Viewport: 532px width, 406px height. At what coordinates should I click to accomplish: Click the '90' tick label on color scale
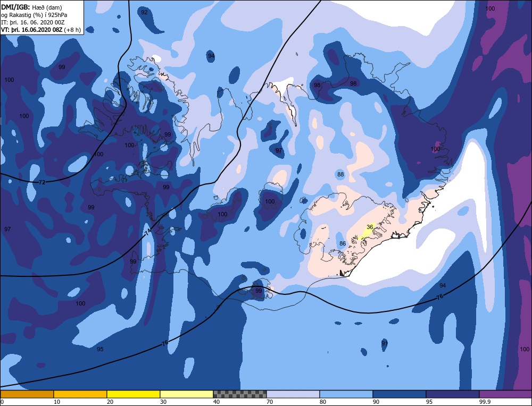[x=376, y=402]
